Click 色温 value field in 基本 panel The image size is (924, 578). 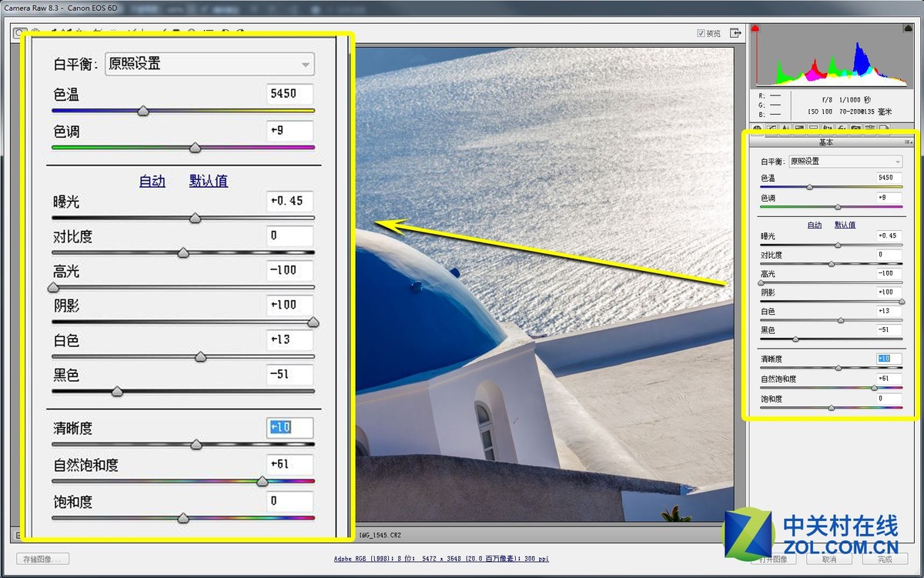click(889, 178)
